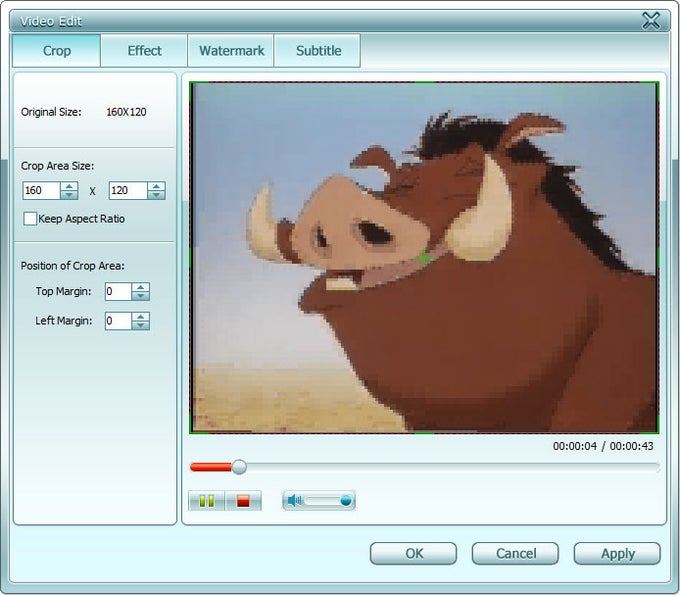Click the crop height field showing 120
This screenshot has width=680, height=595.
coord(128,190)
